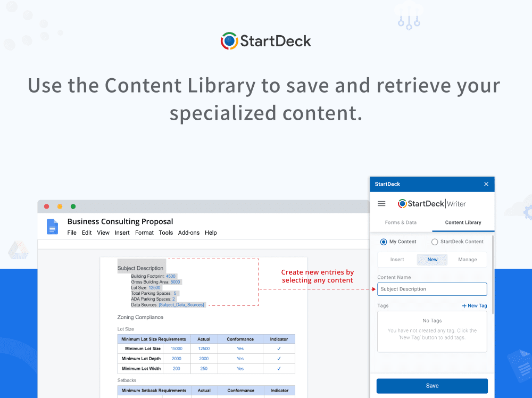The width and height of the screenshot is (532, 398).
Task: Choose the Insert mode option
Action: [x=397, y=260]
